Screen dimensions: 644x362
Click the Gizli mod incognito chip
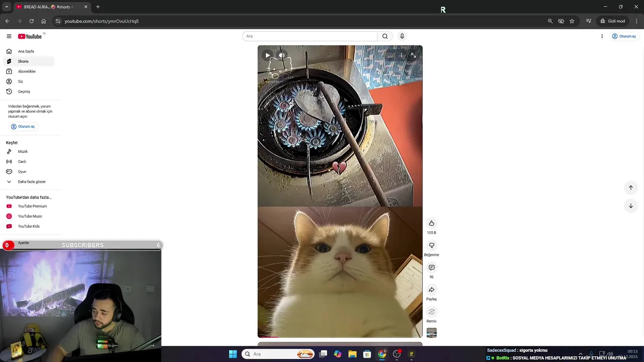point(612,21)
